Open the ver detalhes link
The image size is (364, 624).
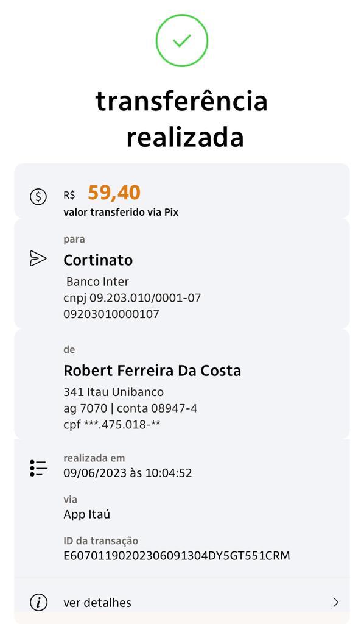point(97,603)
